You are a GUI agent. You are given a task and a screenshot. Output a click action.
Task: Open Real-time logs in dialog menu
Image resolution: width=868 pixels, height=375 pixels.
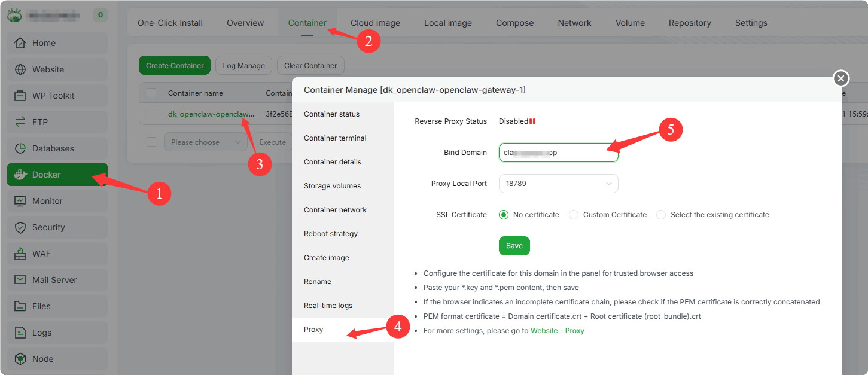click(343, 306)
